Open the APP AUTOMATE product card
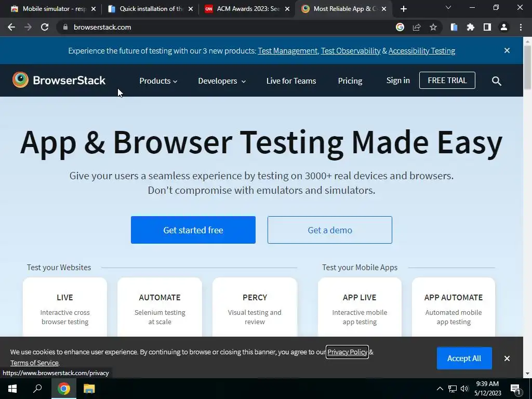 [454, 307]
